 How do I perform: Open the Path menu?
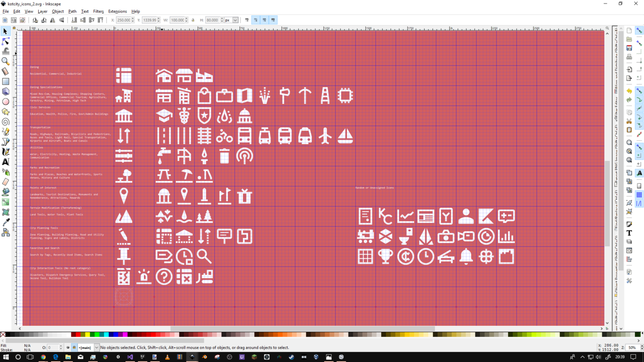[72, 11]
